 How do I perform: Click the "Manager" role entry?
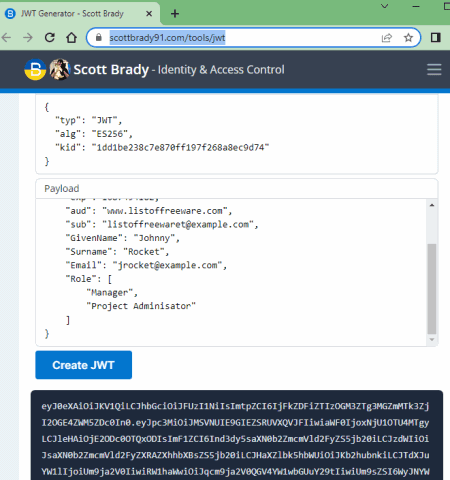coord(112,293)
